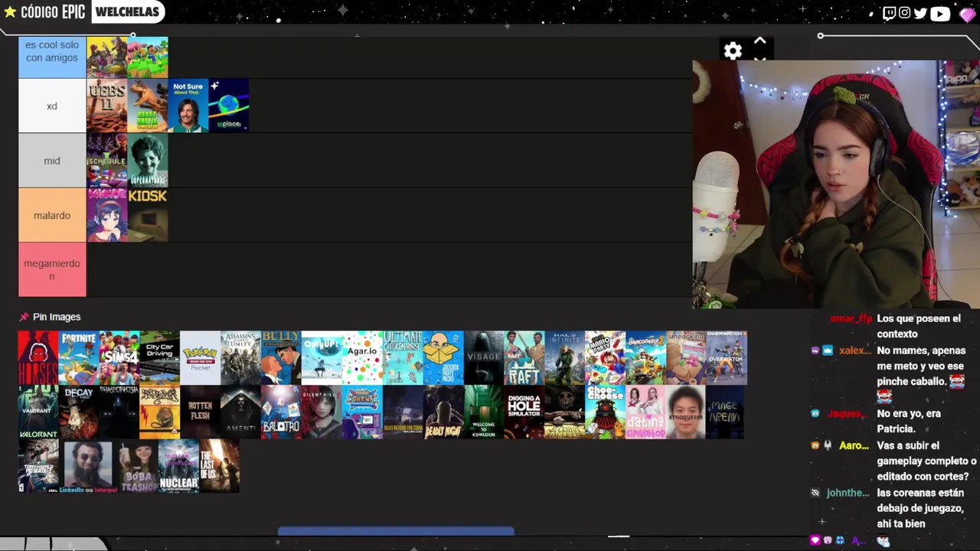980x551 pixels.
Task: Select the Raft thumbnail
Action: [x=524, y=357]
